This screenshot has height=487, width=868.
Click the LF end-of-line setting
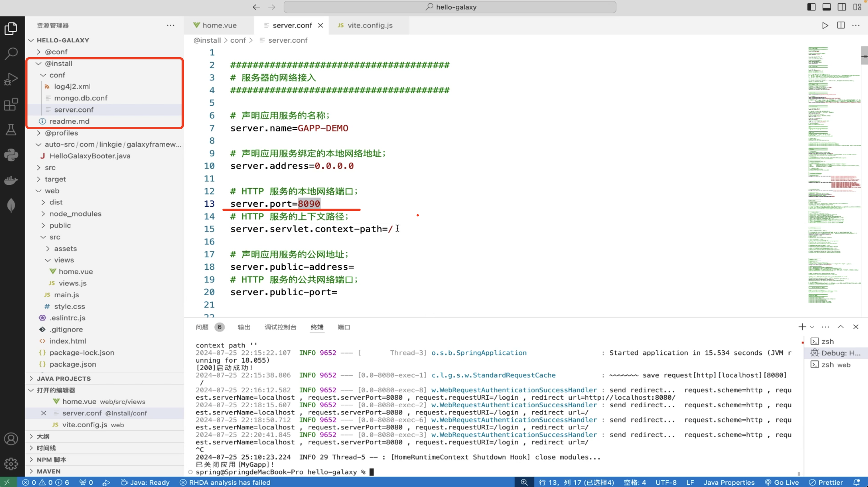690,482
